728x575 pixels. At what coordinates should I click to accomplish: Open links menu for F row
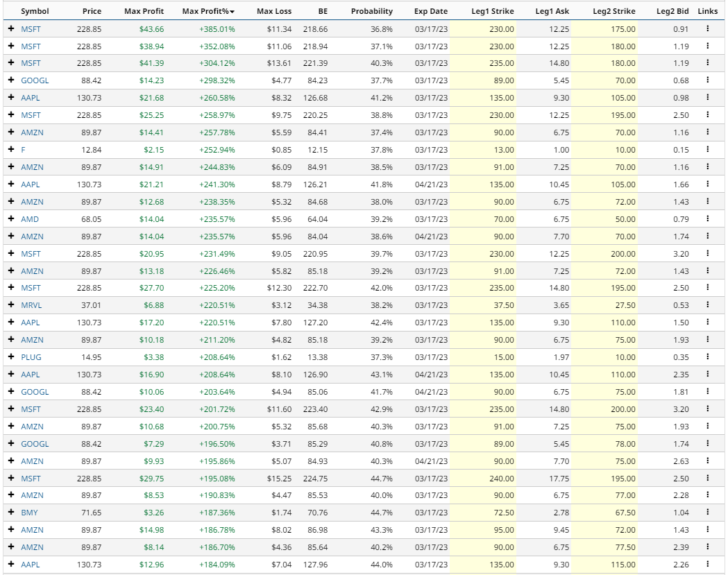click(708, 149)
